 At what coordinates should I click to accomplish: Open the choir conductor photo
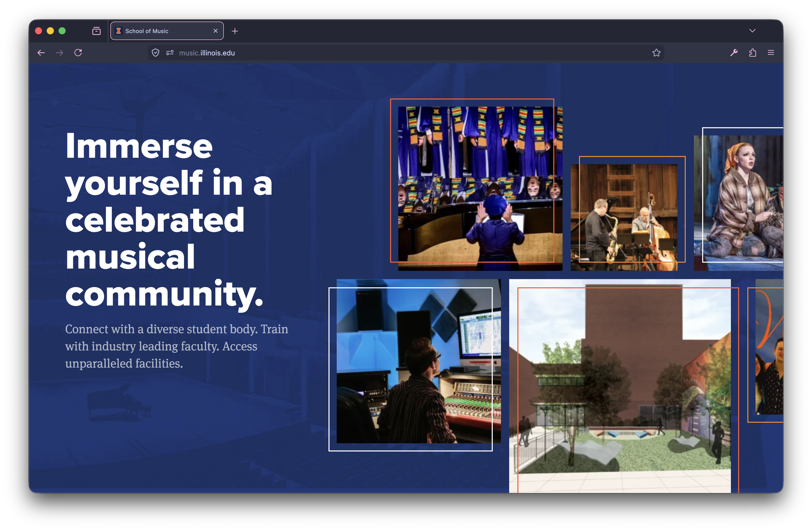pos(480,189)
